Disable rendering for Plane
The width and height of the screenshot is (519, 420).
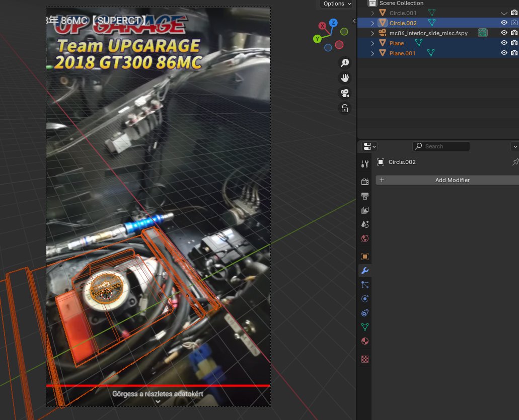coord(514,43)
